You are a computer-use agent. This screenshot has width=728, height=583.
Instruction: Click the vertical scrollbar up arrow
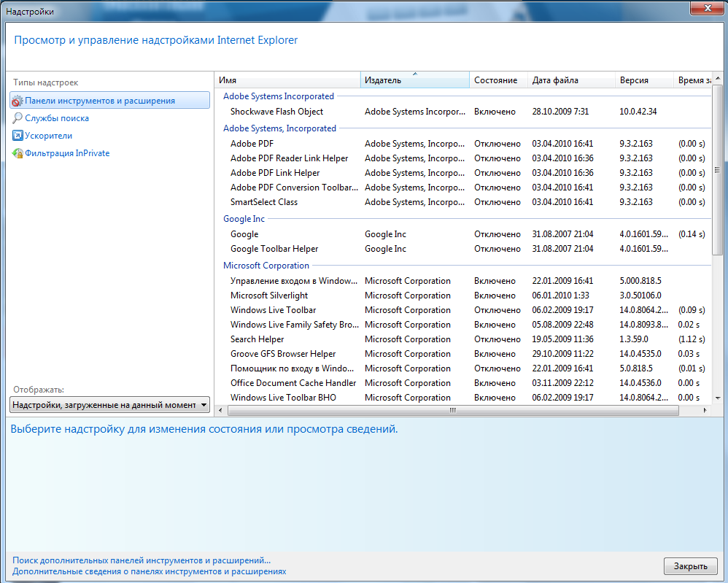(x=717, y=78)
